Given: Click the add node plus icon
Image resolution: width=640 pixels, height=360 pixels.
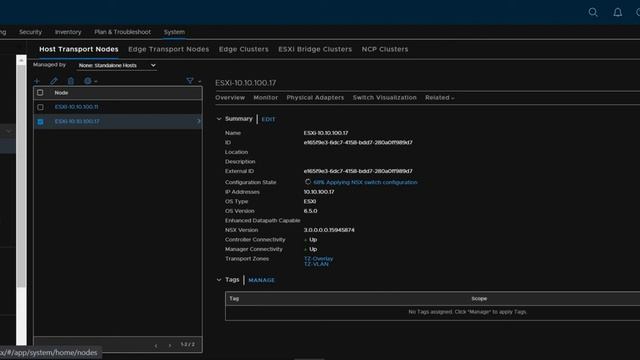Looking at the screenshot, I should [x=37, y=81].
